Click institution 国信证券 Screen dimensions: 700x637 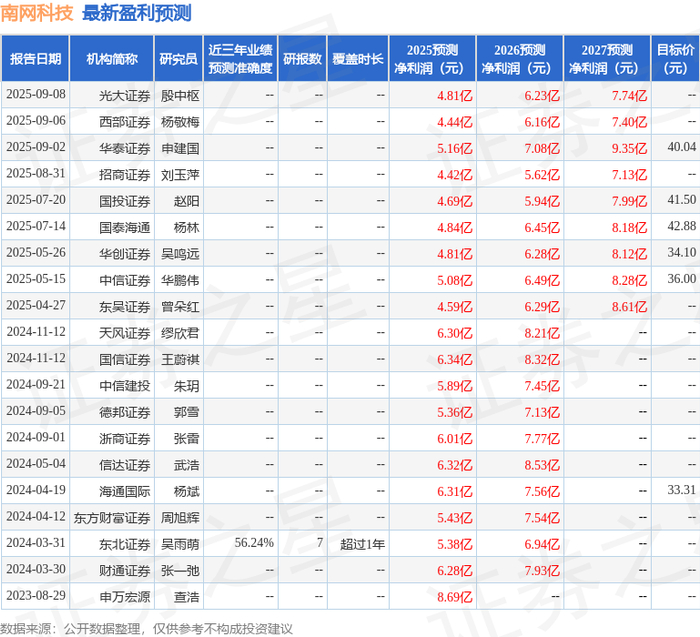pos(125,359)
